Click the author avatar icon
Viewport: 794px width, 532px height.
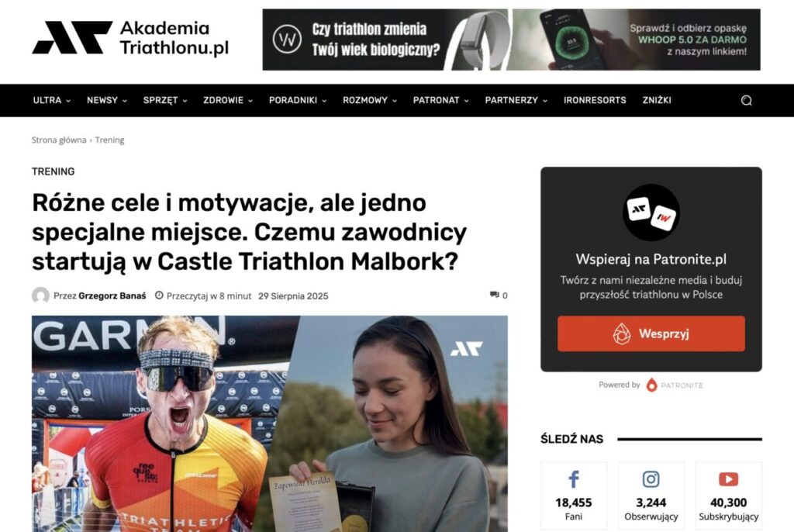[x=40, y=295]
